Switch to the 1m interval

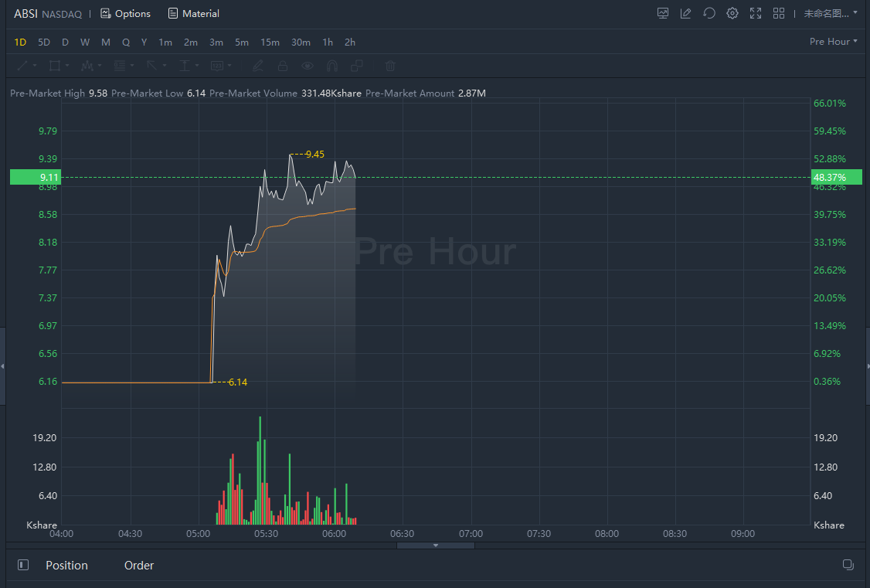click(x=165, y=42)
